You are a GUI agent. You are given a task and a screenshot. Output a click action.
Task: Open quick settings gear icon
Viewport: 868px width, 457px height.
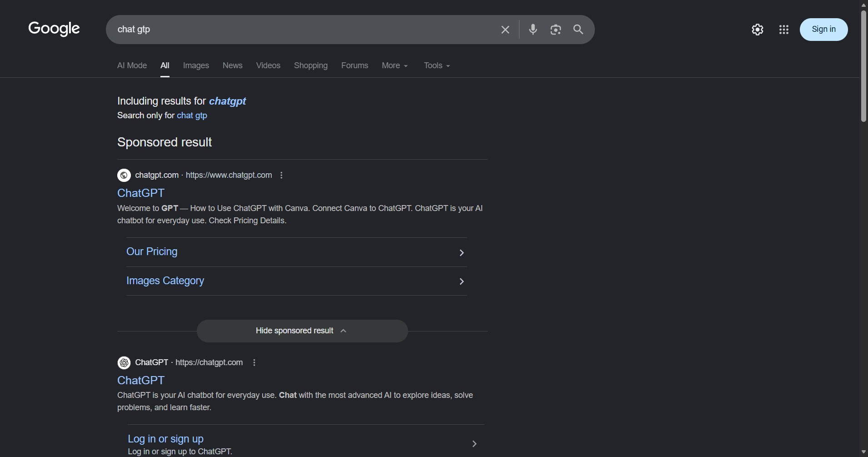[x=757, y=30]
